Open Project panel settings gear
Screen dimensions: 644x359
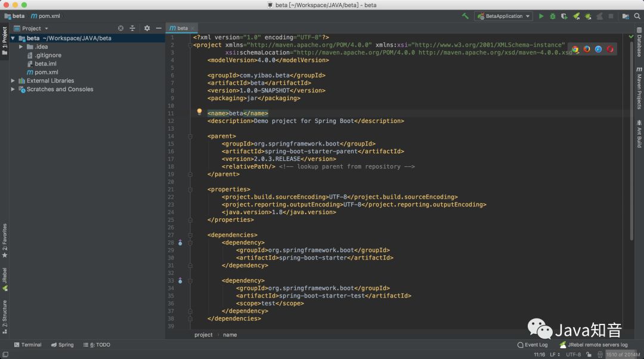[147, 29]
